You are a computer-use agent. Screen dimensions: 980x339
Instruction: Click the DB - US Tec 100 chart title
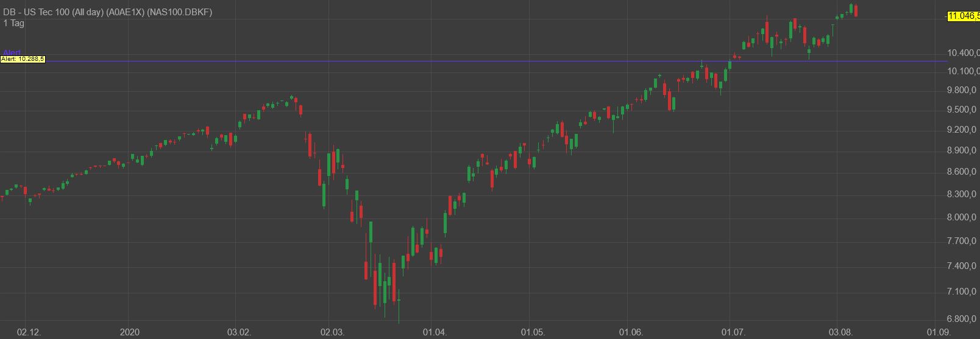point(108,12)
